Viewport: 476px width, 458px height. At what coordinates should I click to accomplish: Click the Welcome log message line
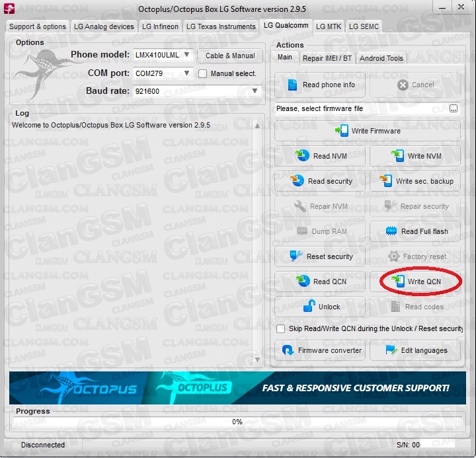pos(111,125)
